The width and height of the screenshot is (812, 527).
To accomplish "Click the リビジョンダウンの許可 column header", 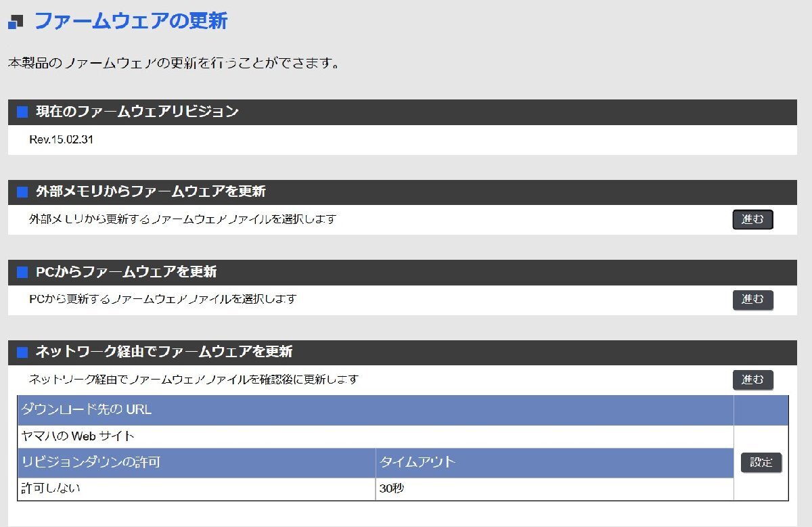I will (x=196, y=463).
